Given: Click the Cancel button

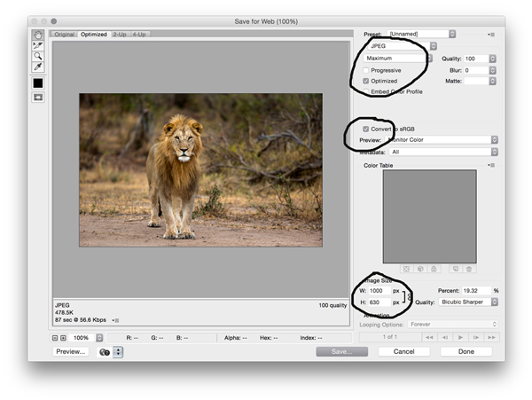Looking at the screenshot, I should [x=403, y=351].
